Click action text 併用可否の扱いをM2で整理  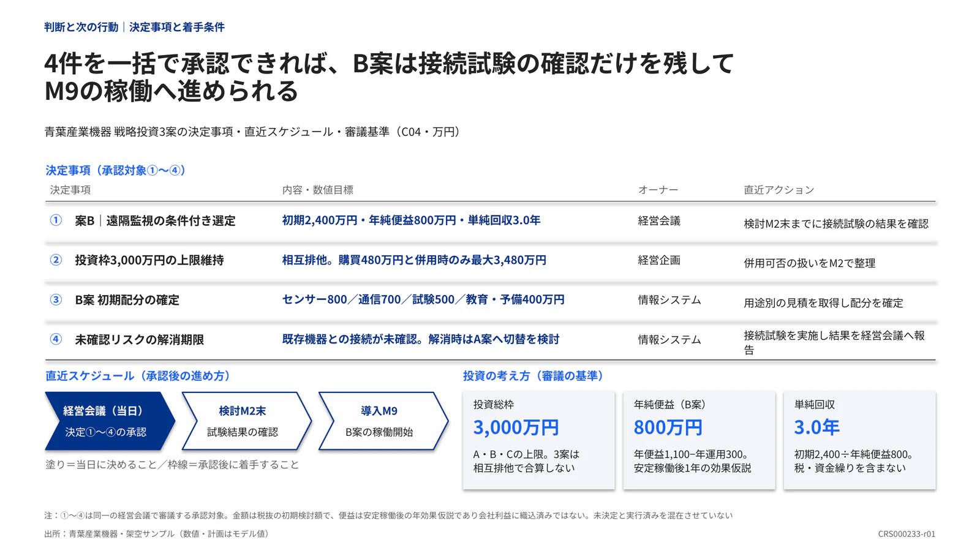point(810,263)
